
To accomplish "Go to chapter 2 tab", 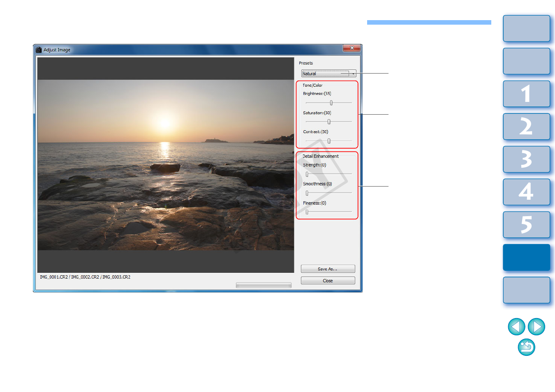I will pyautogui.click(x=526, y=127).
